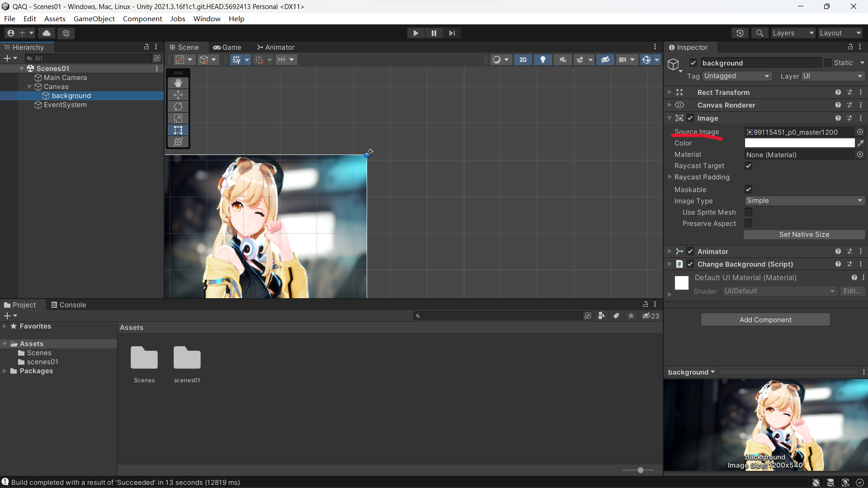
Task: Click the Play button
Action: tap(415, 33)
